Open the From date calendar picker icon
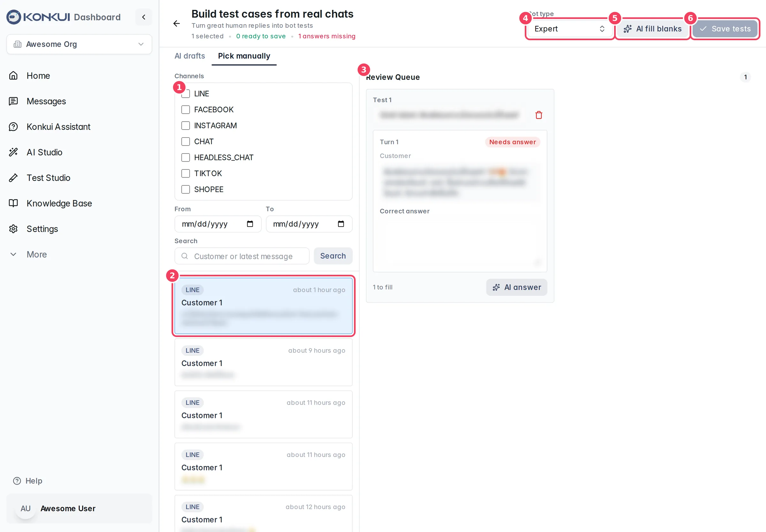 (250, 224)
